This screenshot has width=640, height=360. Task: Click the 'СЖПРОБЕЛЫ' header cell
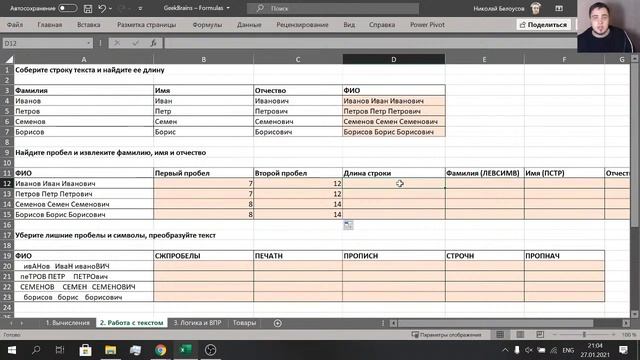tap(203, 256)
